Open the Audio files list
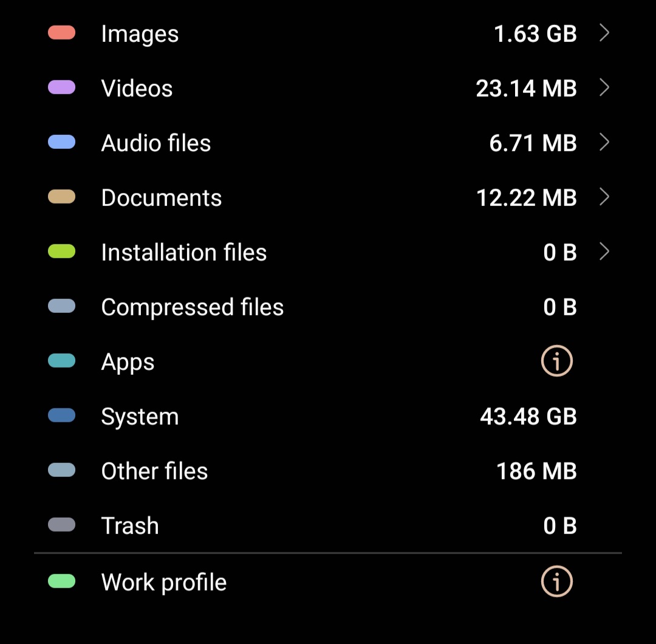 click(x=604, y=143)
